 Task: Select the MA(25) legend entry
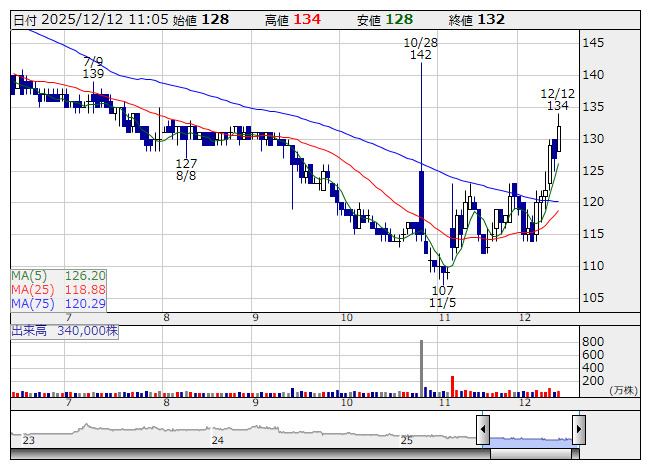tap(57, 289)
